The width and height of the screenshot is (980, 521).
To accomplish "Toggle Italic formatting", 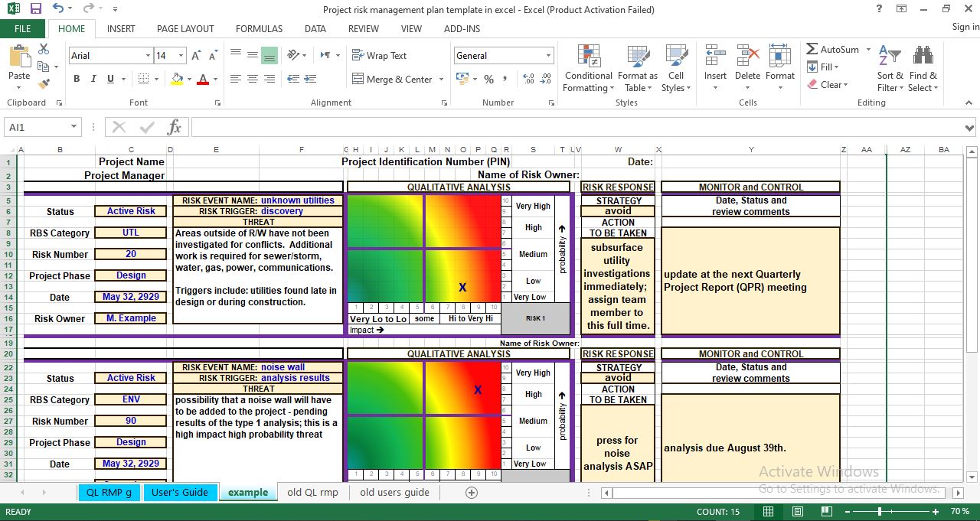I will click(x=93, y=79).
